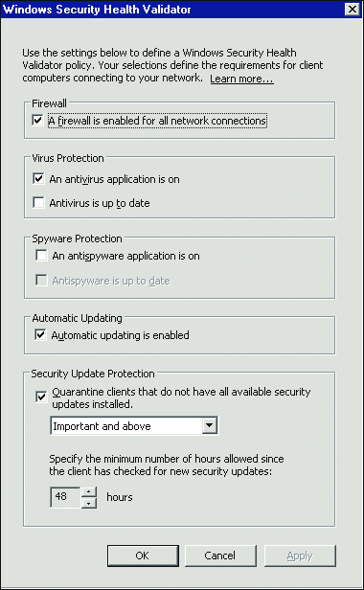
Task: Click the hours field showing 48
Action: click(65, 497)
